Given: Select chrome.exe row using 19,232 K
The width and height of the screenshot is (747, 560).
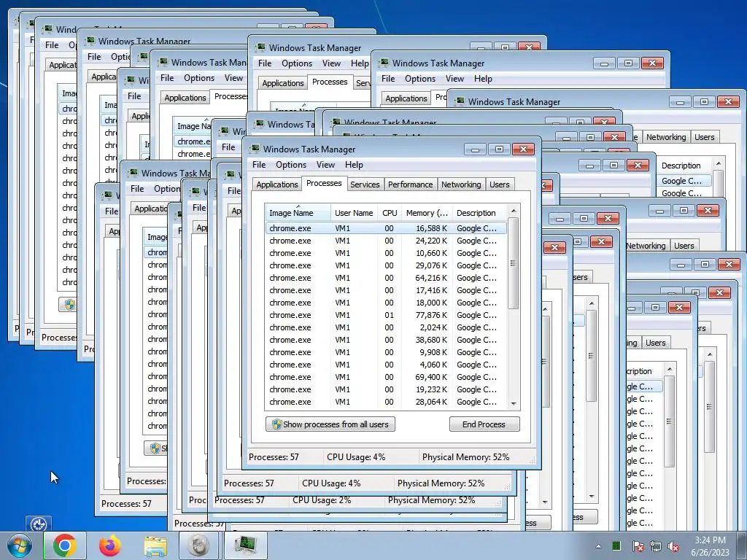Looking at the screenshot, I should click(x=386, y=389).
